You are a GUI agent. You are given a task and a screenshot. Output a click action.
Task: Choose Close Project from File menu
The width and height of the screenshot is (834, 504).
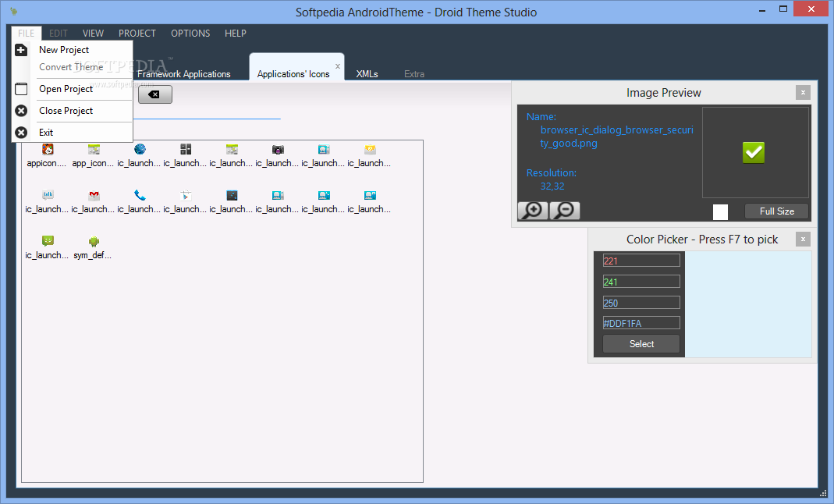tap(66, 111)
